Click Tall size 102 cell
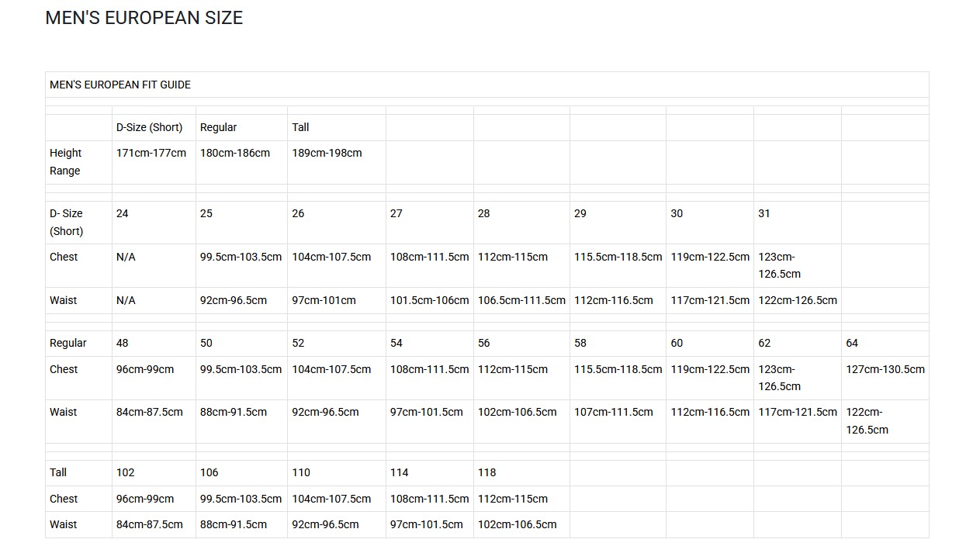966x560 pixels. [125, 472]
